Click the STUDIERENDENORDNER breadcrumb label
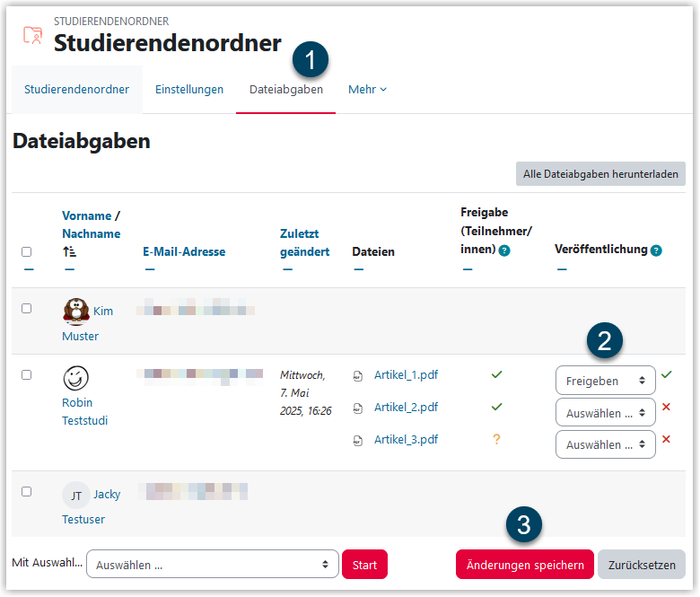700x597 pixels. point(111,22)
